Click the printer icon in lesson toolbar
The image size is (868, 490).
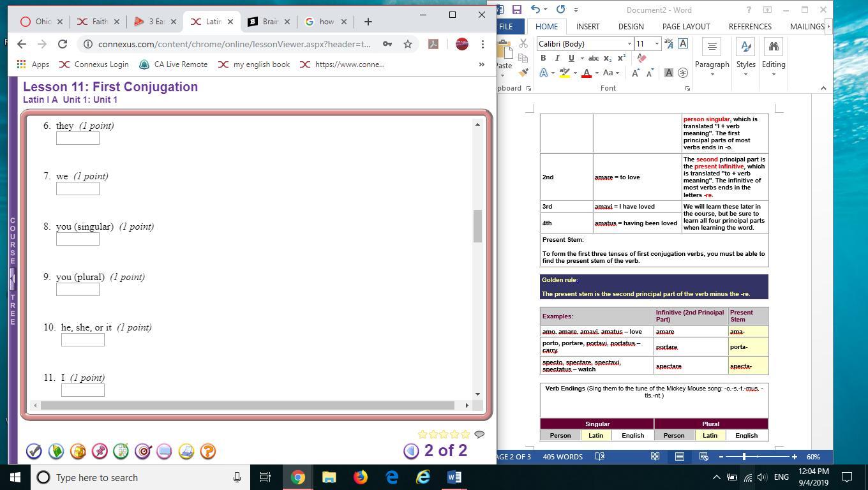pos(186,451)
